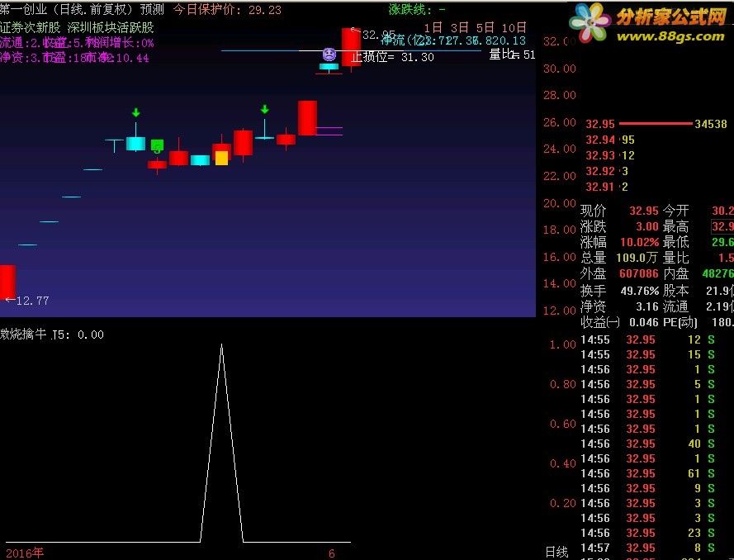Click the PE(动) label
Screen dimensions: 734x560
click(680, 323)
